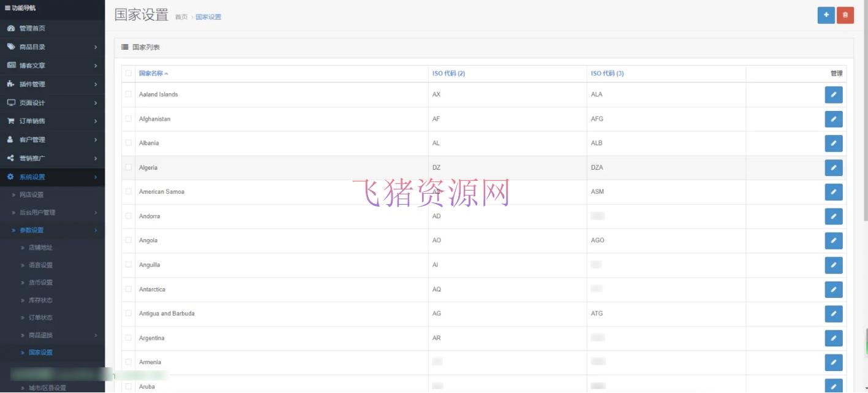Open the 功能导航 menu

pos(21,8)
